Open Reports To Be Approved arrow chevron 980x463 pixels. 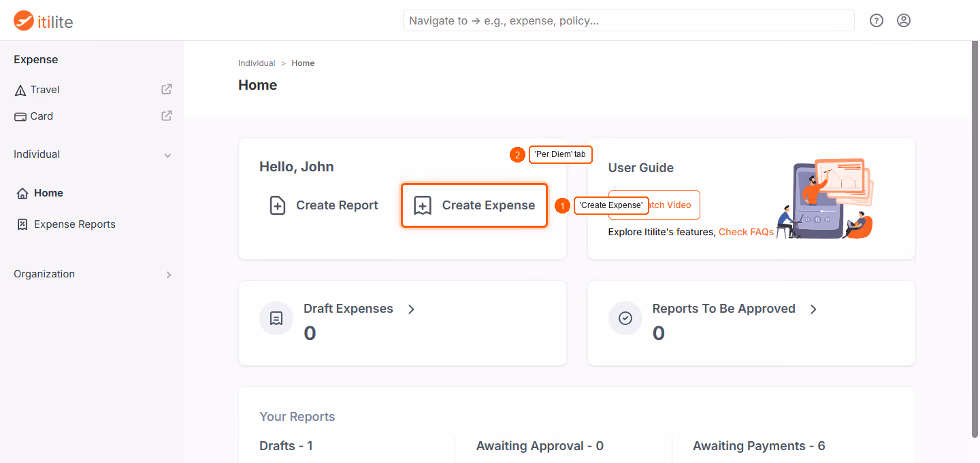813,309
